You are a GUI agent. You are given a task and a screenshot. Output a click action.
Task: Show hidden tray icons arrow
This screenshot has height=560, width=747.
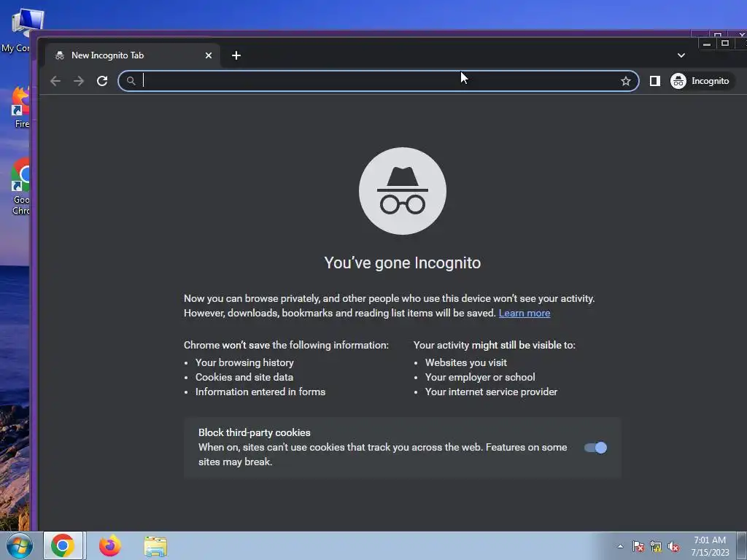(620, 546)
